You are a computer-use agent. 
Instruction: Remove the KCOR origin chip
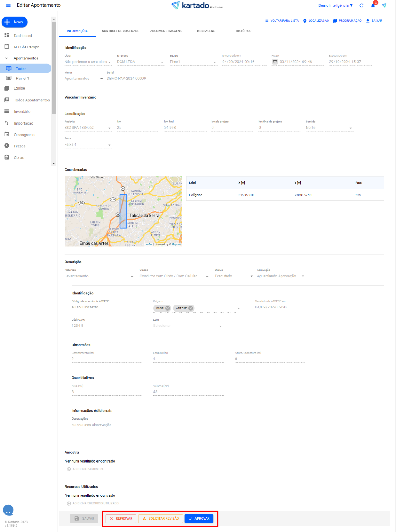(168, 308)
